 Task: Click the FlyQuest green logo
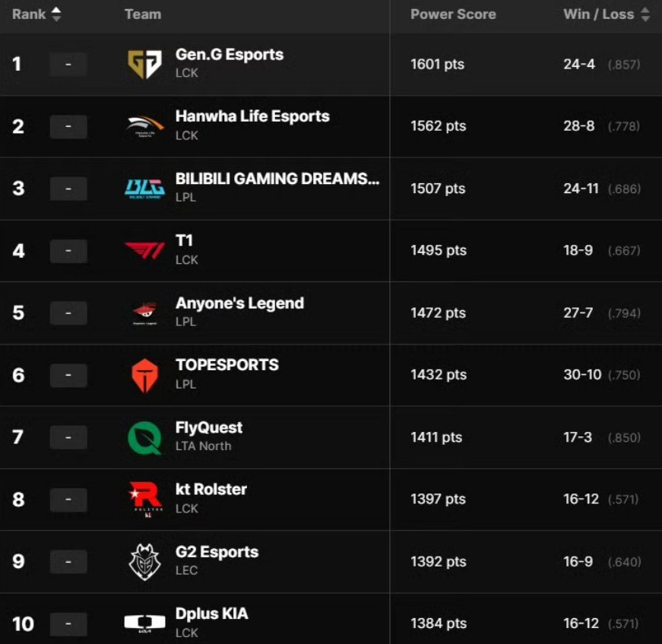(x=144, y=437)
